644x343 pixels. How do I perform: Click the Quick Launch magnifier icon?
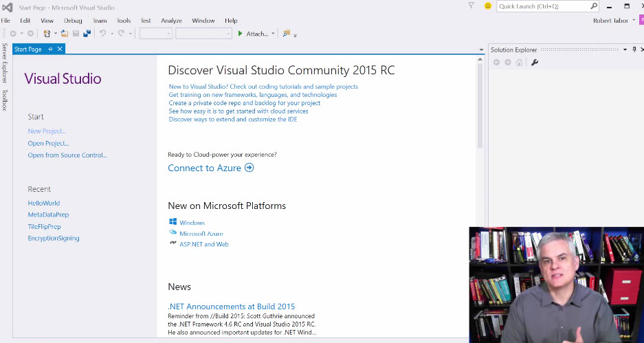point(593,6)
